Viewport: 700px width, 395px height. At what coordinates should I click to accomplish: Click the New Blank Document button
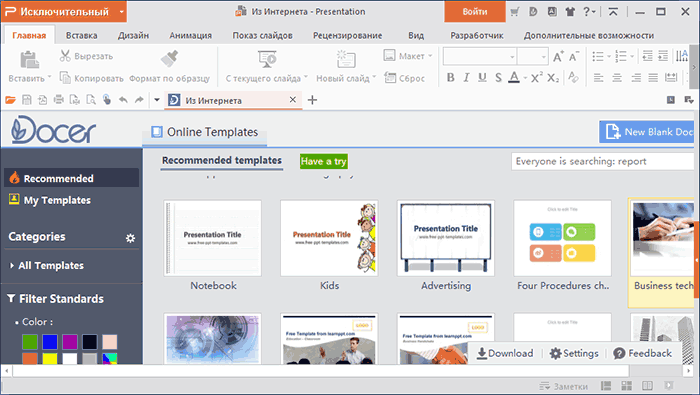647,132
